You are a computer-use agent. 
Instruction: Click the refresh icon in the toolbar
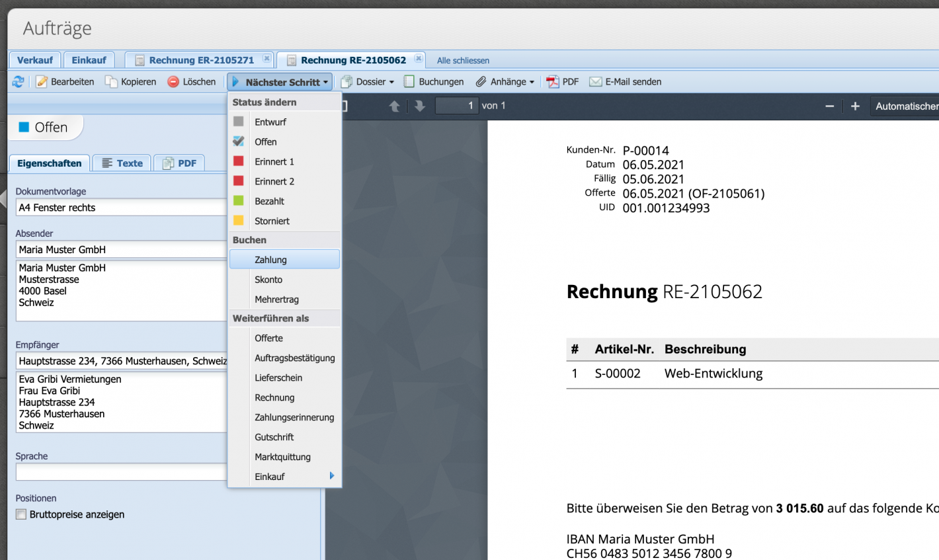(x=18, y=81)
